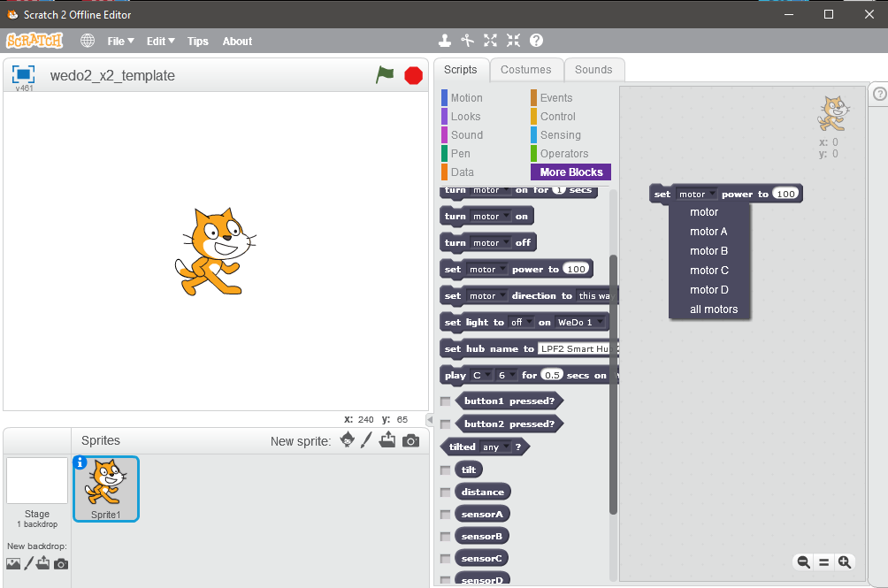Activate the Block help question tool

536,41
